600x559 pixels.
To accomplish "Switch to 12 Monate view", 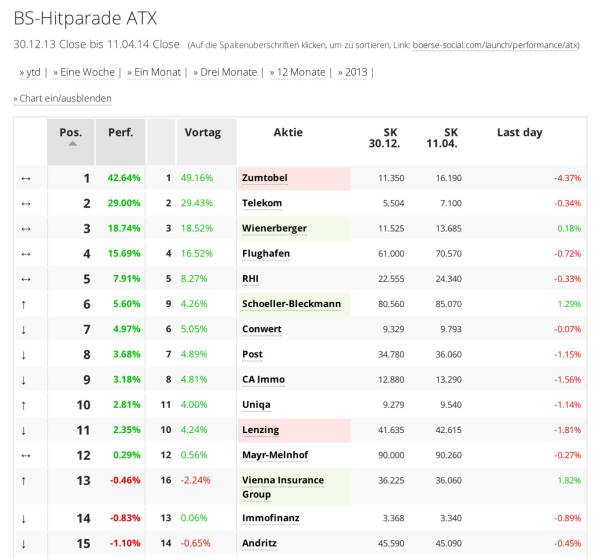I will (299, 72).
